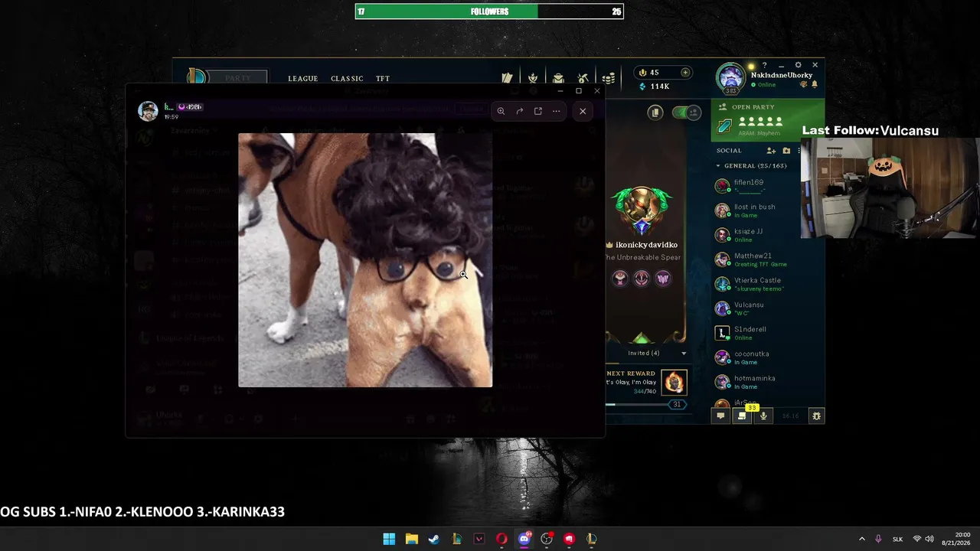The width and height of the screenshot is (980, 551).
Task: Open Discord from the taskbar
Action: tap(524, 539)
